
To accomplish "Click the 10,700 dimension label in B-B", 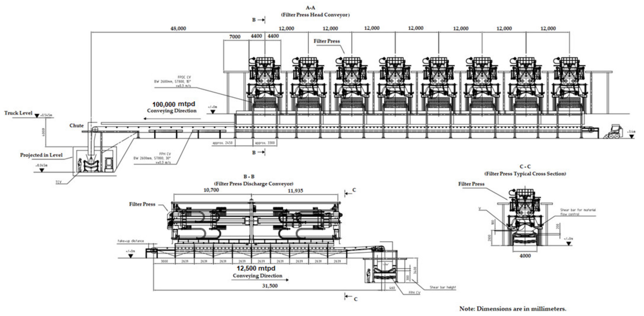I will (211, 190).
